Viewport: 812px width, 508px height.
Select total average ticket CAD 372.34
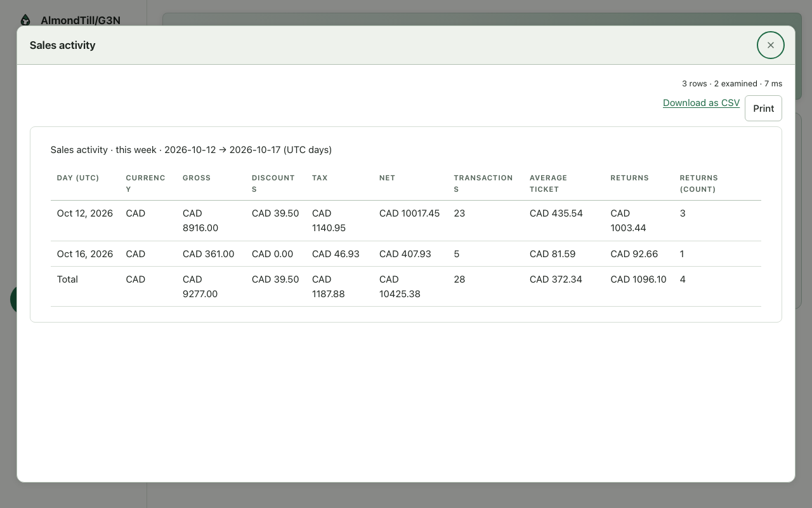[x=556, y=279]
